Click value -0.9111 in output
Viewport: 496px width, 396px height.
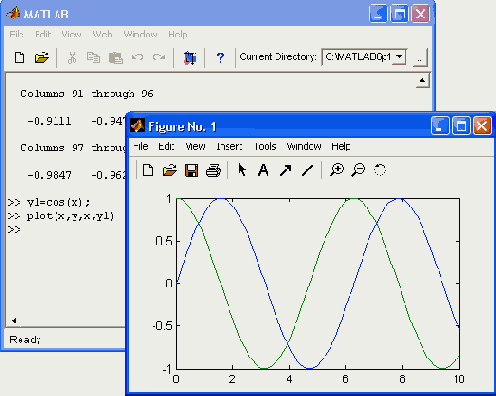pos(49,121)
